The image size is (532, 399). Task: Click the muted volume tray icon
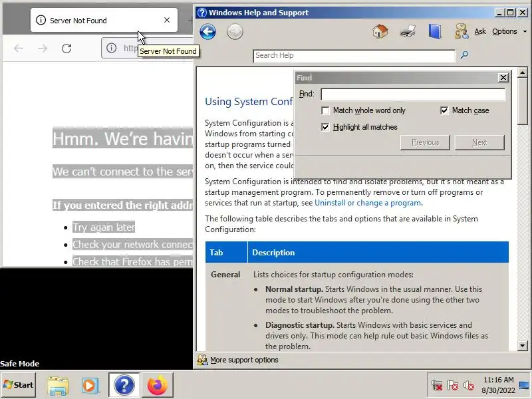click(x=469, y=386)
